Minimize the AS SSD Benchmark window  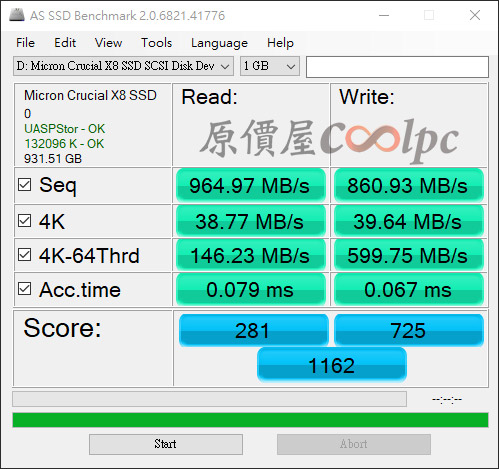(384, 15)
